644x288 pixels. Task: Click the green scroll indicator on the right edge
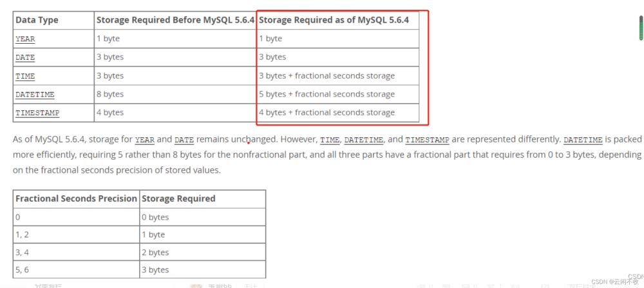641,28
